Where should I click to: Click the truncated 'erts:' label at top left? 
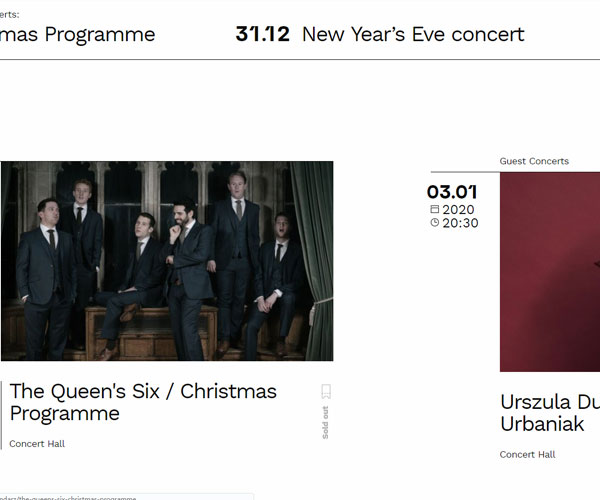[x=10, y=15]
